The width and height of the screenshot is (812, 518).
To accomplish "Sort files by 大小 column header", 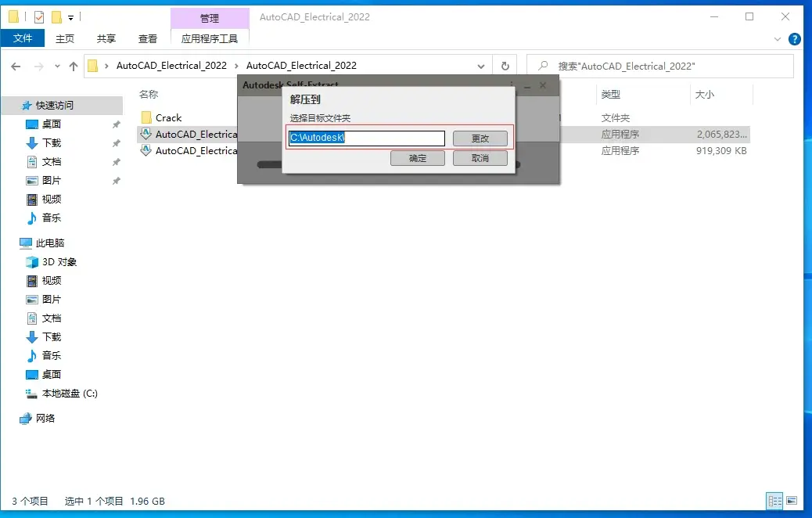I will (704, 94).
